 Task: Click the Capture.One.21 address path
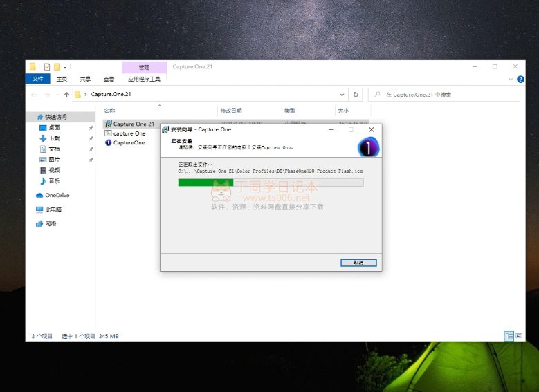(111, 94)
